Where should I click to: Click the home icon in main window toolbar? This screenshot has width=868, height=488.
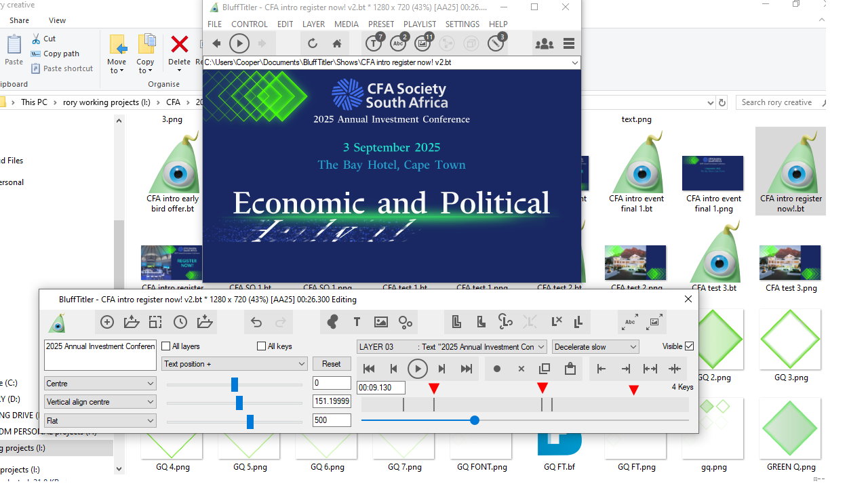click(x=337, y=44)
